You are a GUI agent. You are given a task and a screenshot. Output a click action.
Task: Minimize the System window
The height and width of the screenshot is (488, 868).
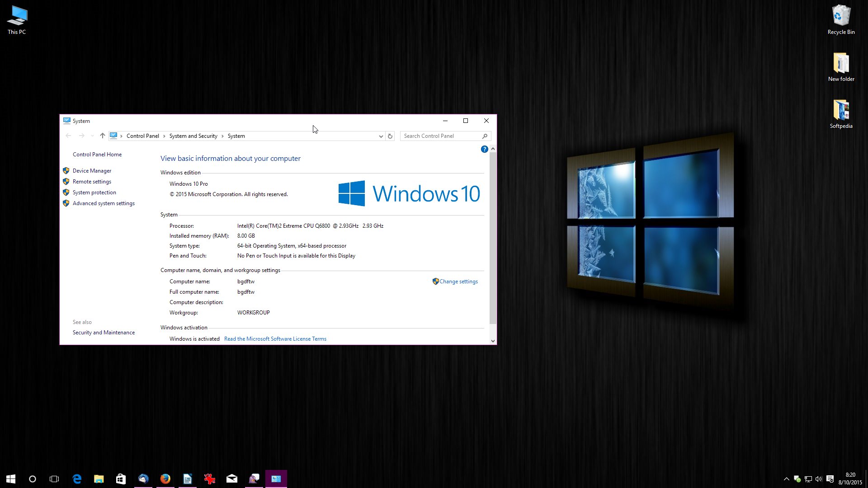445,121
